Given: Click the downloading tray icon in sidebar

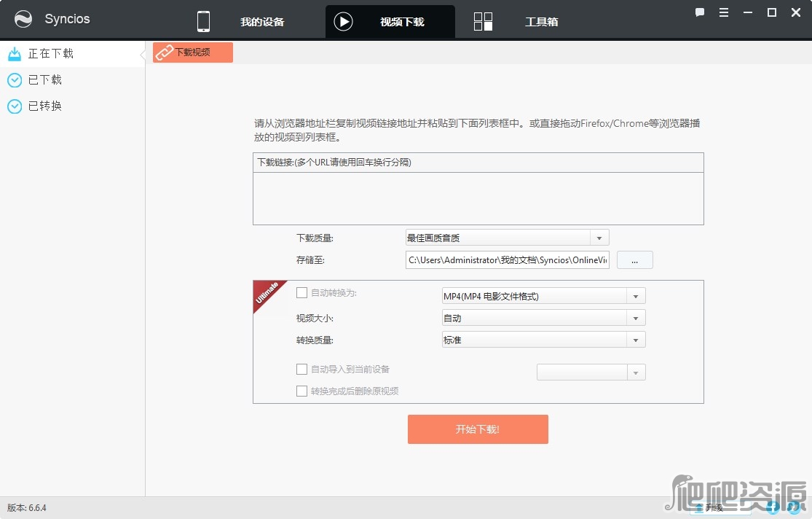Looking at the screenshot, I should (15, 53).
